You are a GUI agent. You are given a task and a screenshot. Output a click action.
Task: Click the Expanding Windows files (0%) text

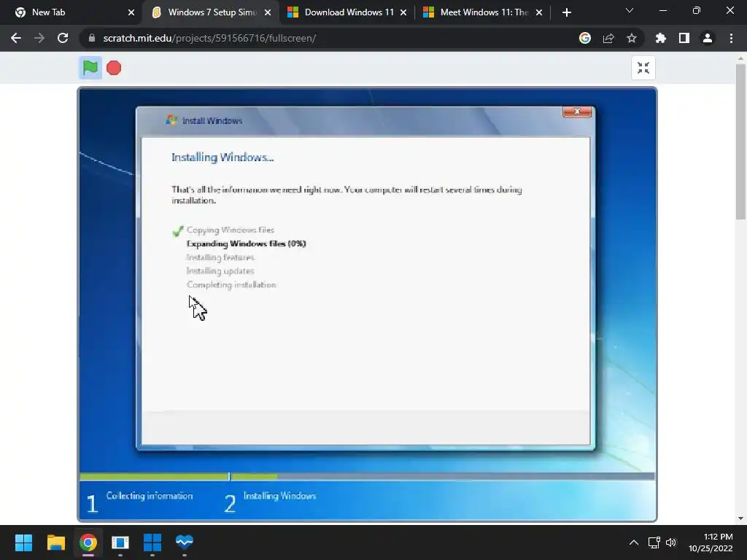pyautogui.click(x=246, y=244)
